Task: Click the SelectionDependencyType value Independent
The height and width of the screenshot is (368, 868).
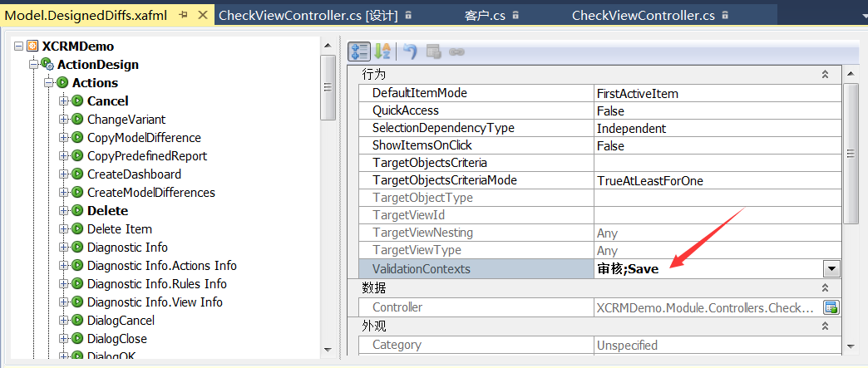Action: point(718,129)
